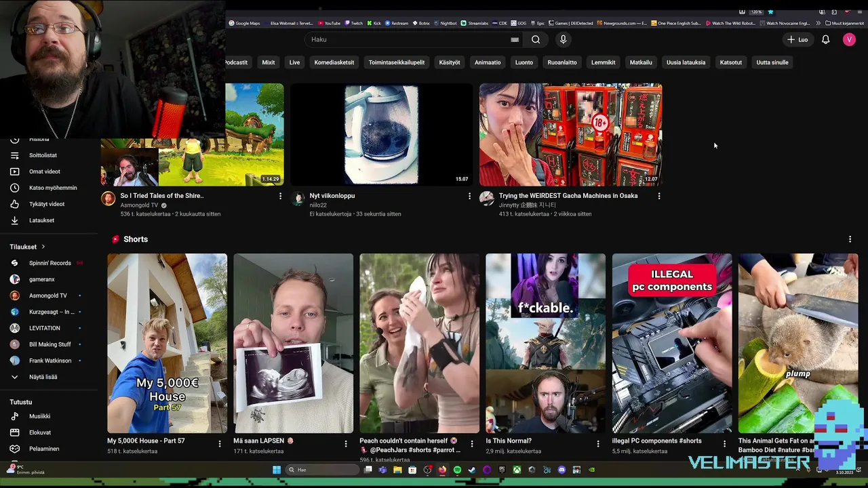This screenshot has height=488, width=868.
Task: Select the Mixit filter chip
Action: click(x=269, y=62)
